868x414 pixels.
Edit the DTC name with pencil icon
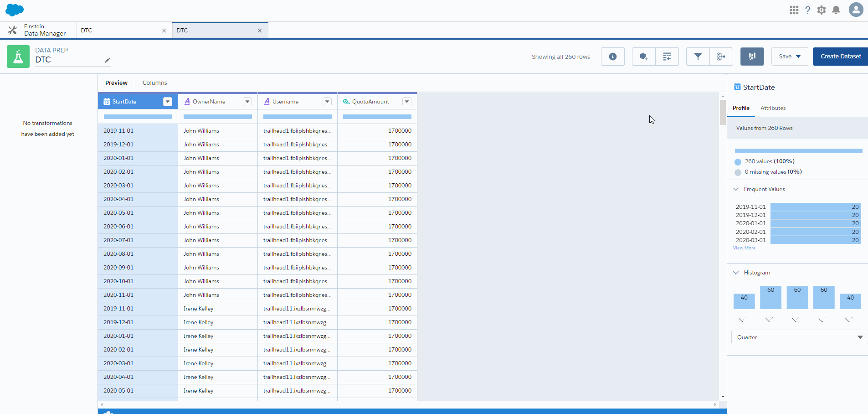108,60
